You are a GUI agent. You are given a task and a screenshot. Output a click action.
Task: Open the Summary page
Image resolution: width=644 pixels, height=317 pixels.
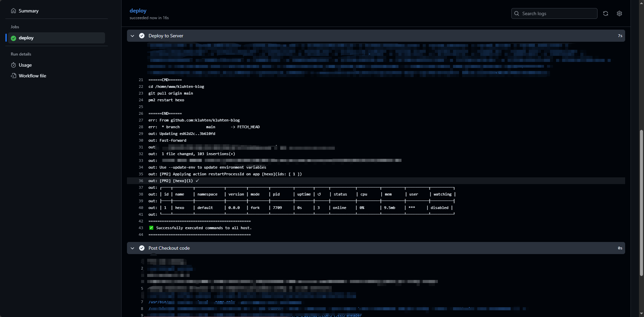(x=29, y=11)
